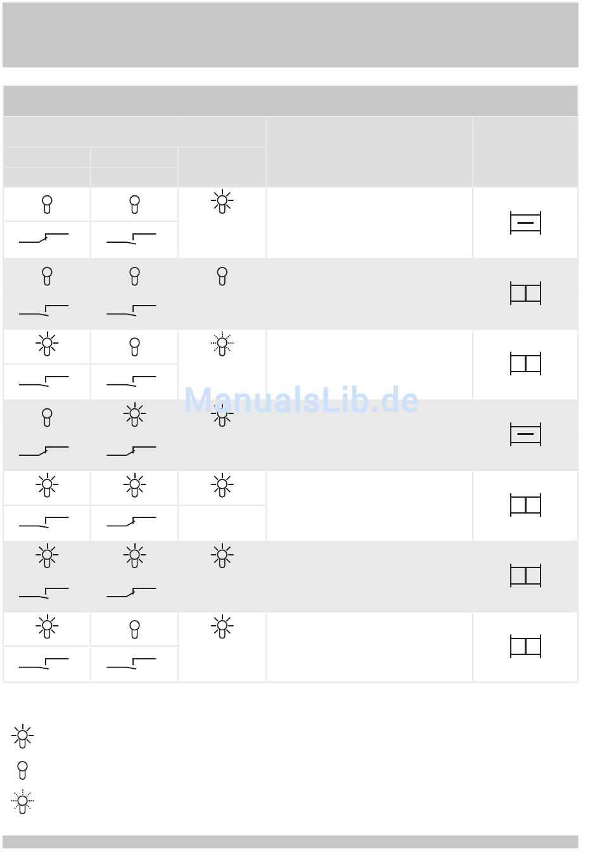Click the switch contact symbol under the first row's first LED
The height and width of the screenshot is (868, 602).
pos(44,239)
